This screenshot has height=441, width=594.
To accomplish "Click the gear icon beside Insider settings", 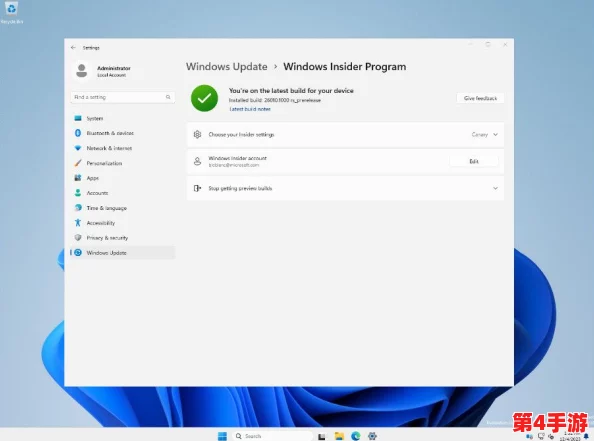I will [197, 134].
